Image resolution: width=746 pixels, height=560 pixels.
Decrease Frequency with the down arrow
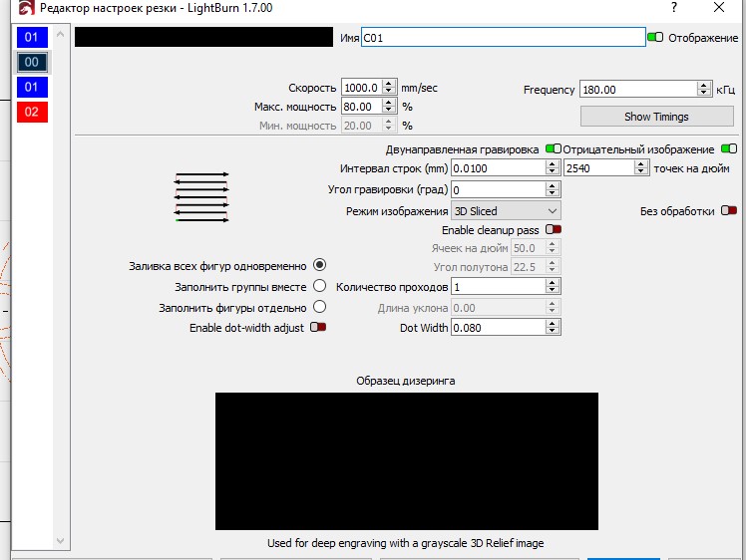pos(704,94)
